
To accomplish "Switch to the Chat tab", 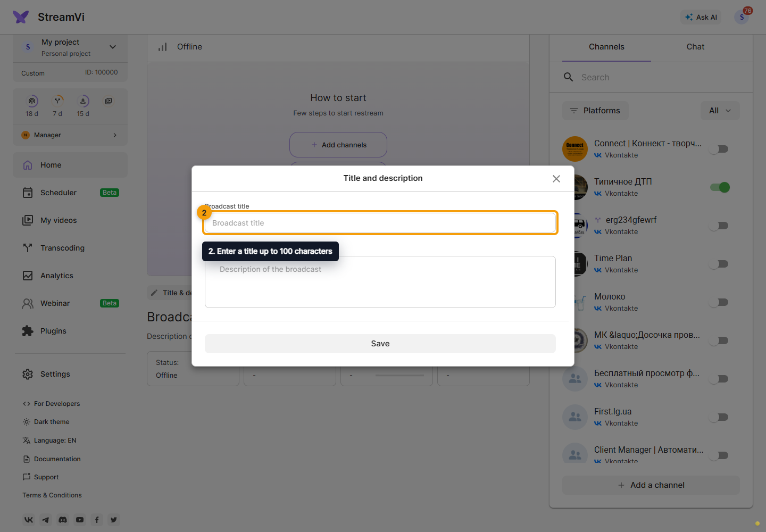I will coord(695,47).
